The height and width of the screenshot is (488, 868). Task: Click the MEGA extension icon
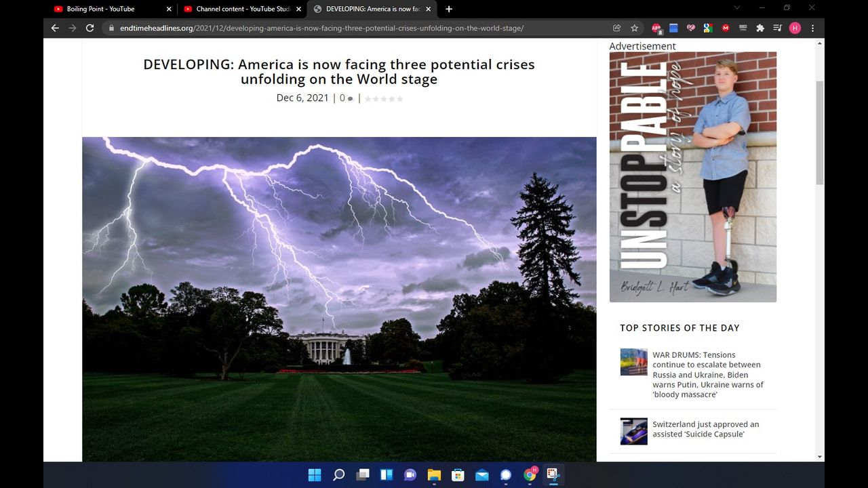pyautogui.click(x=726, y=28)
